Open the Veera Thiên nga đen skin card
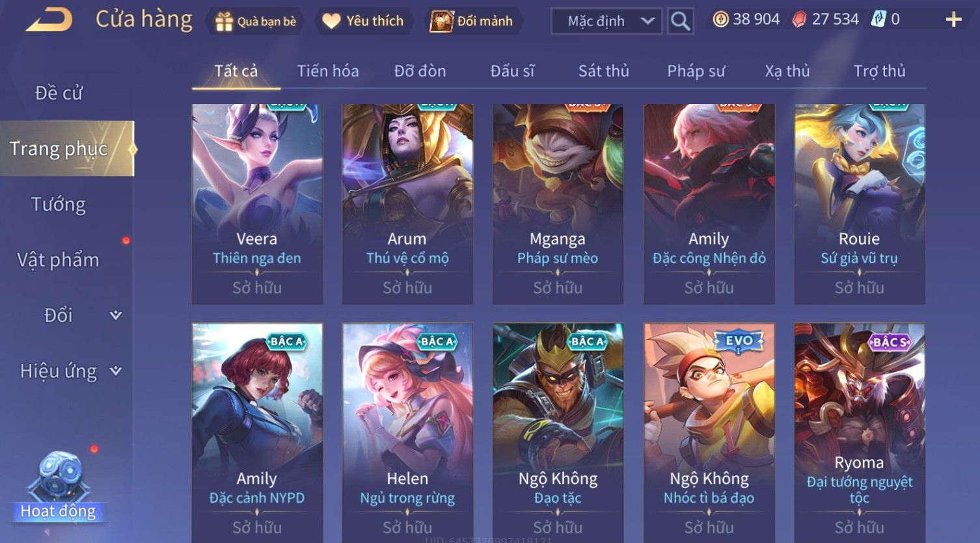The width and height of the screenshot is (980, 543). coord(257,204)
